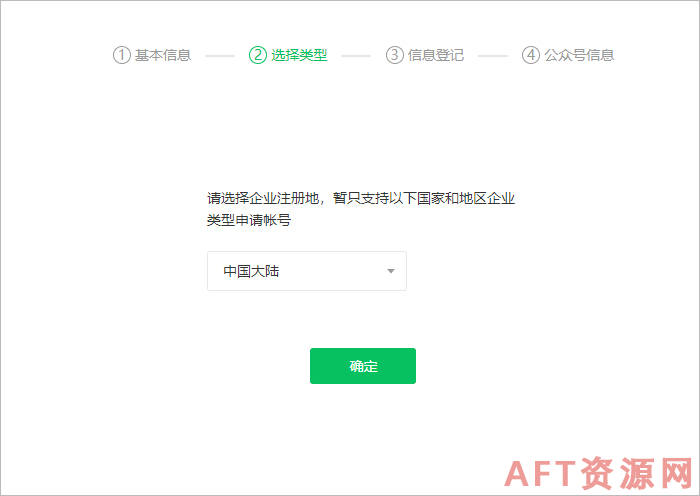
Task: Click connector line between steps 1 and 2
Action: click(220, 56)
